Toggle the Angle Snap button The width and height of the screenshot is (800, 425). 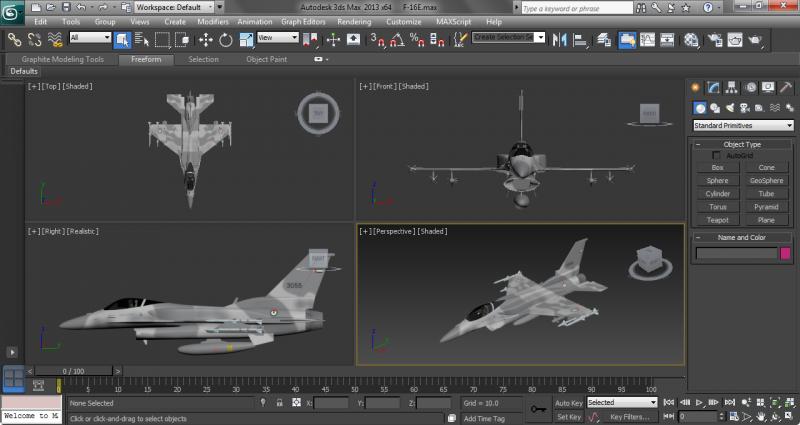point(397,39)
